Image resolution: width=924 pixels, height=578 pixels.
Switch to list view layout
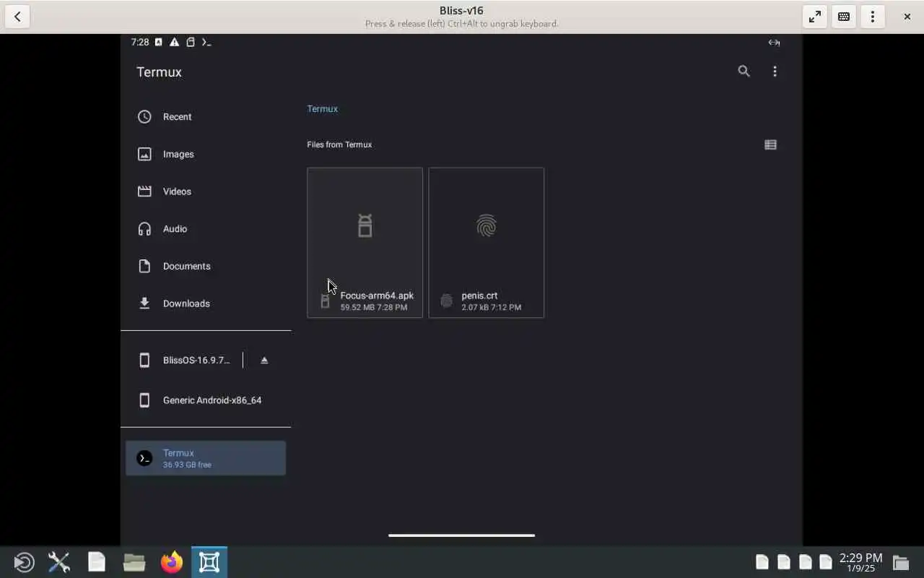770,144
